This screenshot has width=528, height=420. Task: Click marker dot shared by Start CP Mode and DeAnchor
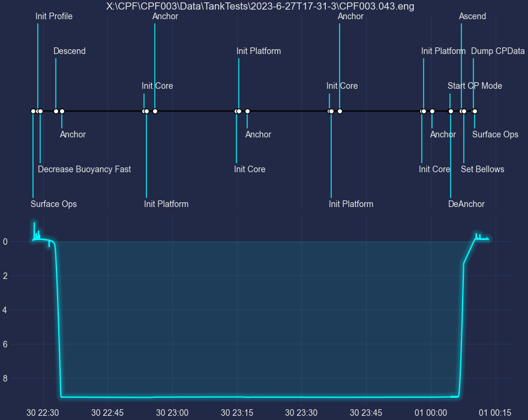(x=451, y=111)
